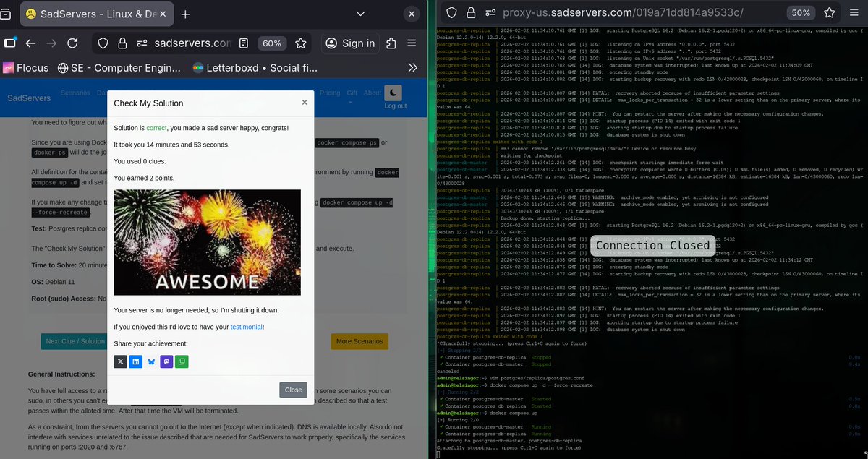Dismiss the Check My Solution dialog with X
Image resolution: width=868 pixels, height=459 pixels.
pyautogui.click(x=305, y=103)
